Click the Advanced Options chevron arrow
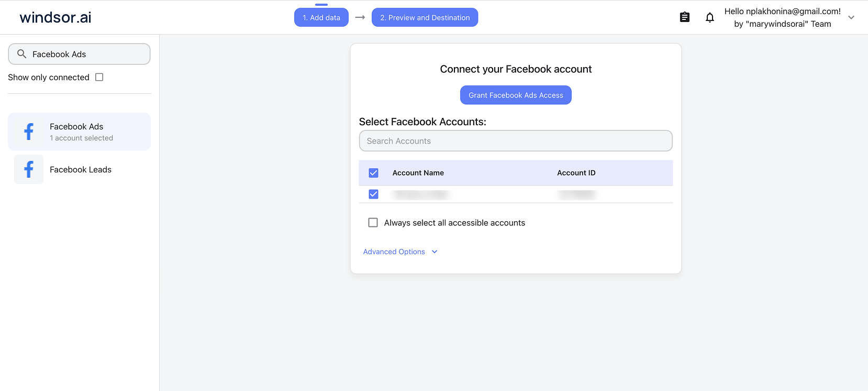Image resolution: width=868 pixels, height=391 pixels. (435, 252)
